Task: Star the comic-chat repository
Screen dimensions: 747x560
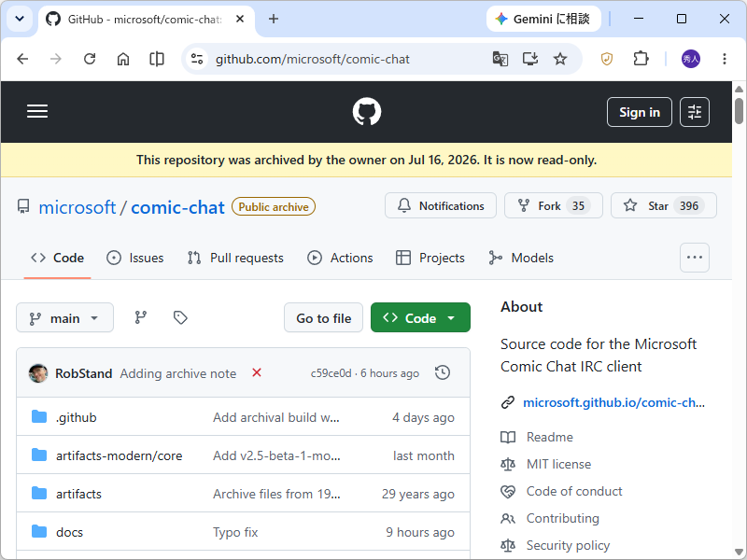Action: point(663,205)
